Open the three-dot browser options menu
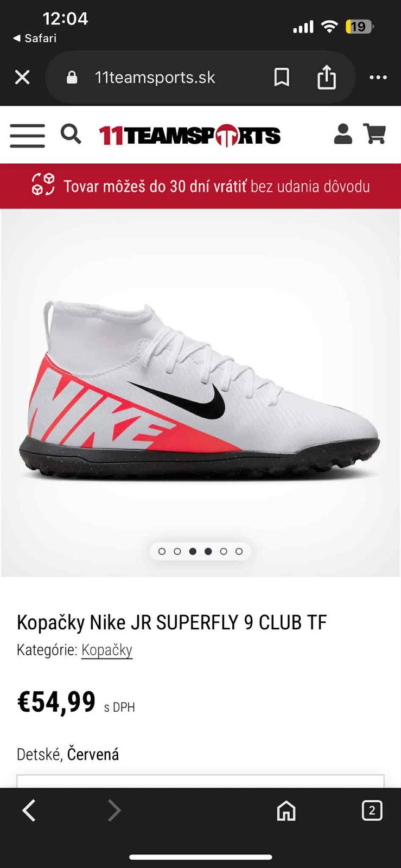Image resolution: width=401 pixels, height=868 pixels. (378, 78)
